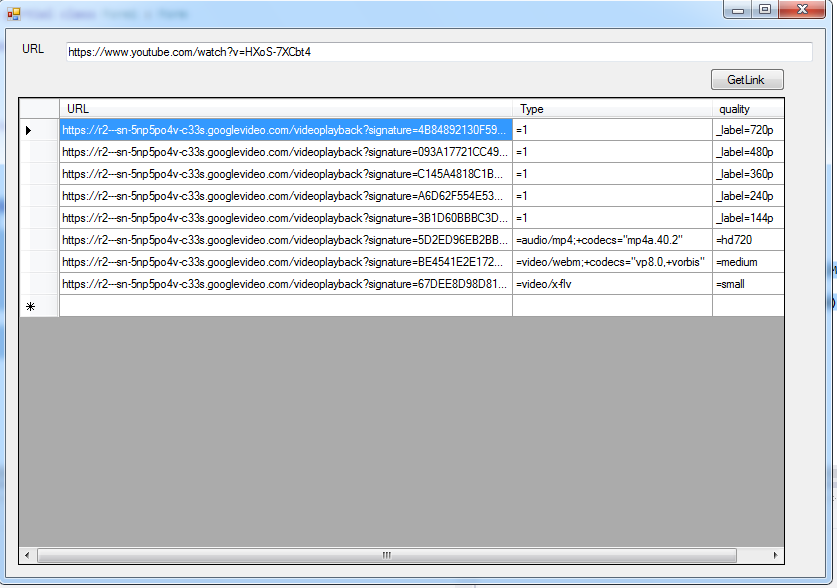The width and height of the screenshot is (837, 588).
Task: Select URL cell with signature=BE4541E2E172
Action: [x=286, y=262]
